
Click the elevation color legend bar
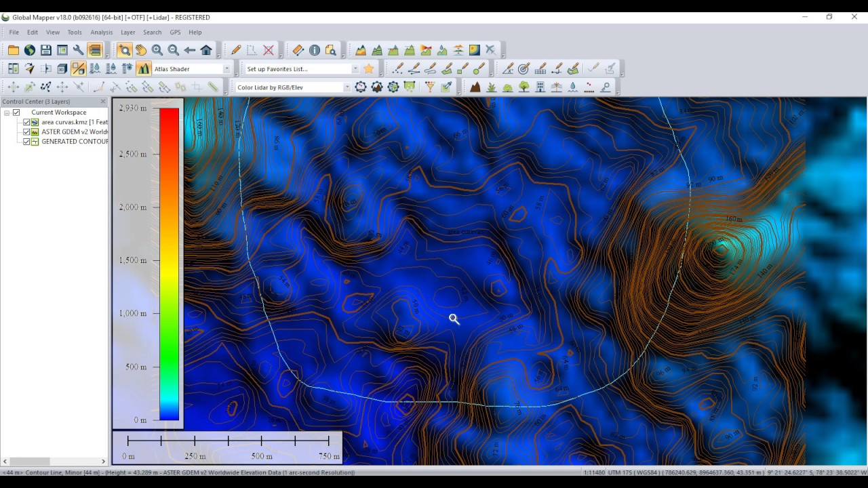tap(170, 264)
